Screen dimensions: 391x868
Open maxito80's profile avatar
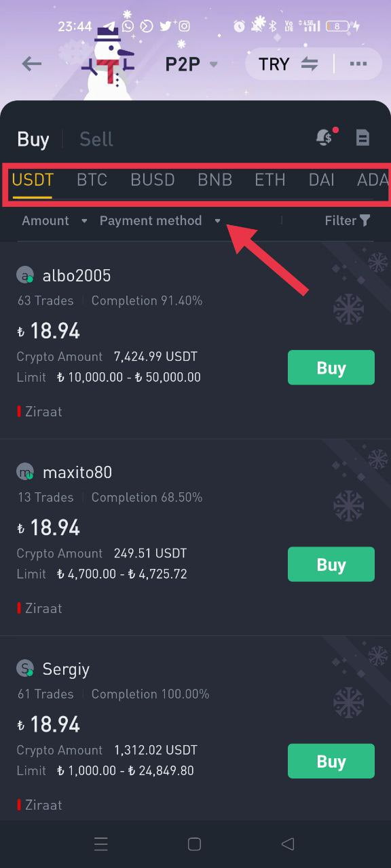23,472
